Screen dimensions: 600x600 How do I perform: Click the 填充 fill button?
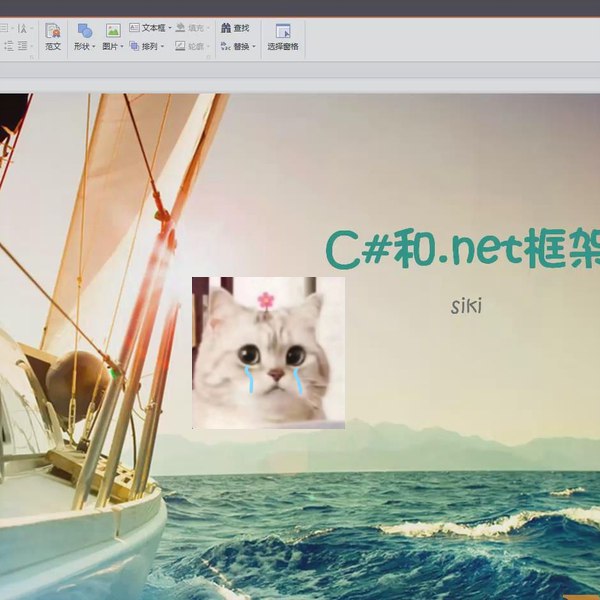tap(190, 28)
